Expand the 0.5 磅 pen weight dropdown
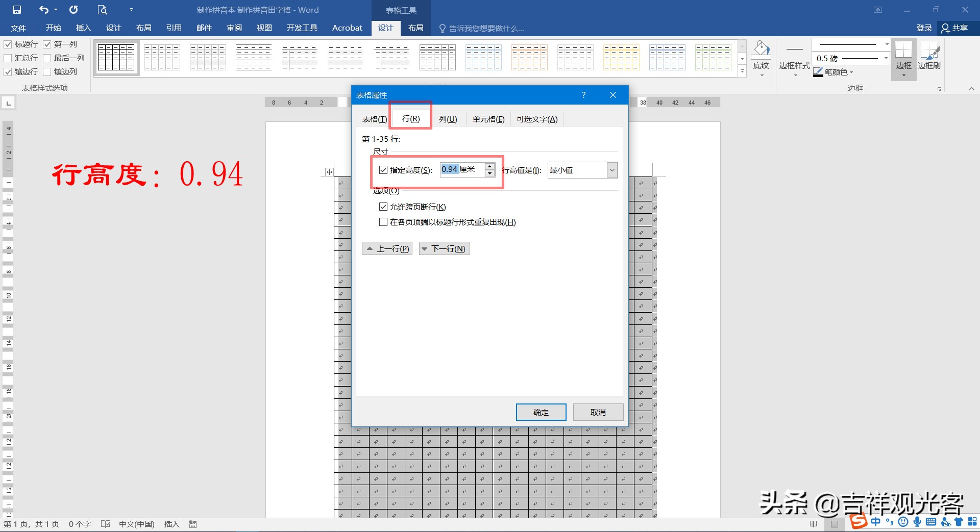980x532 pixels. coord(886,58)
